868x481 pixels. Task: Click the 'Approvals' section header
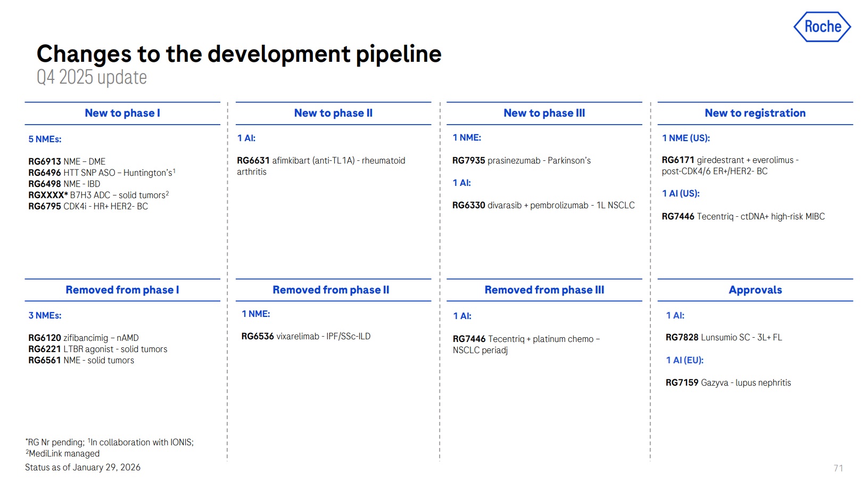pyautogui.click(x=755, y=290)
